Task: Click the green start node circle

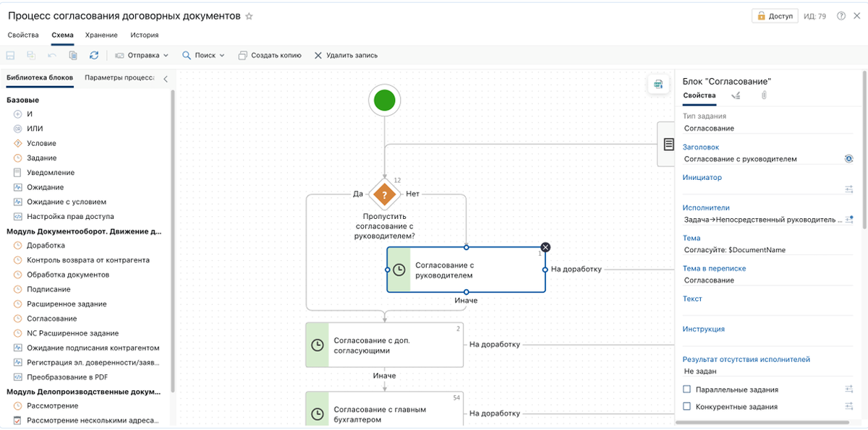Action: click(385, 100)
